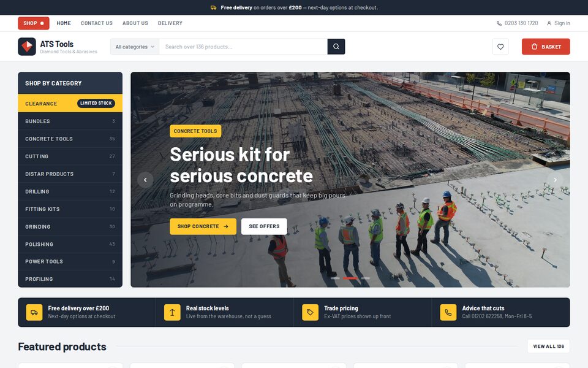
Task: Click the upload arrow icon for Real stock levels
Action: (172, 312)
